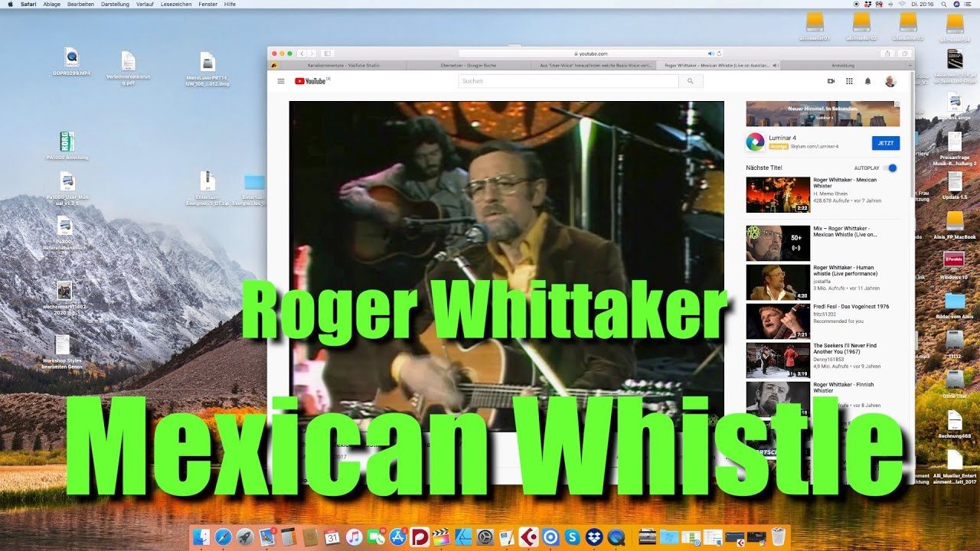The width and height of the screenshot is (980, 551).
Task: Click the YouTube Suchen search field
Action: click(x=568, y=81)
